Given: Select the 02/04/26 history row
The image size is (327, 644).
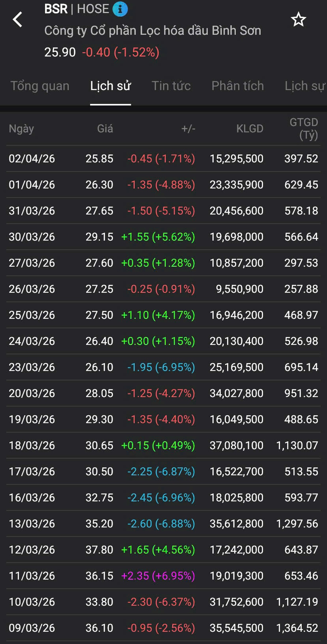Looking at the screenshot, I should 163,159.
